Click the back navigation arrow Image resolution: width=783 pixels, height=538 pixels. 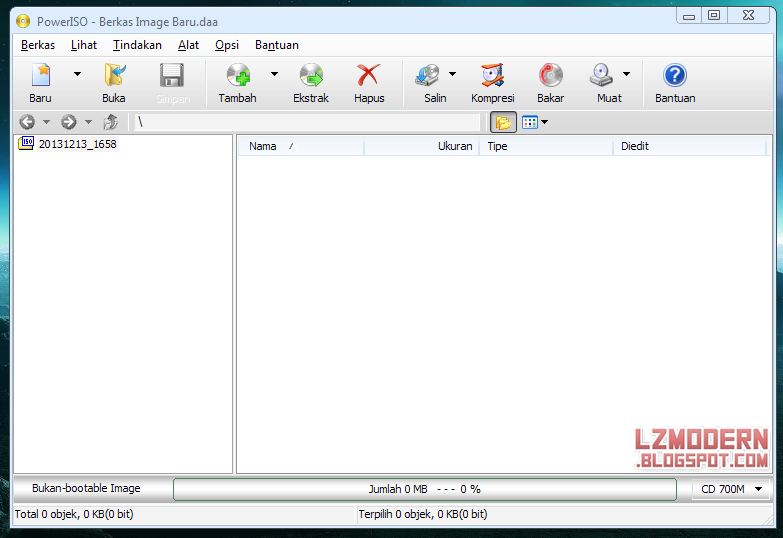(x=27, y=122)
